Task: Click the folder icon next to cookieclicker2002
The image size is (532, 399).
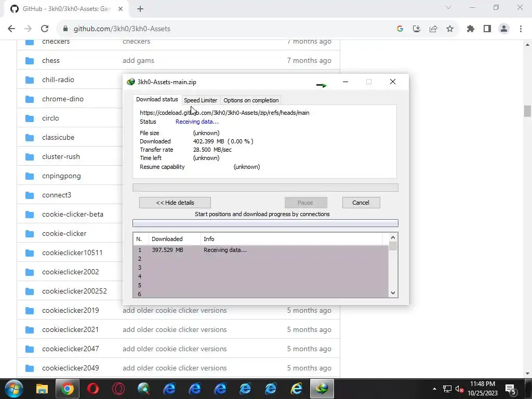Action: click(x=30, y=272)
